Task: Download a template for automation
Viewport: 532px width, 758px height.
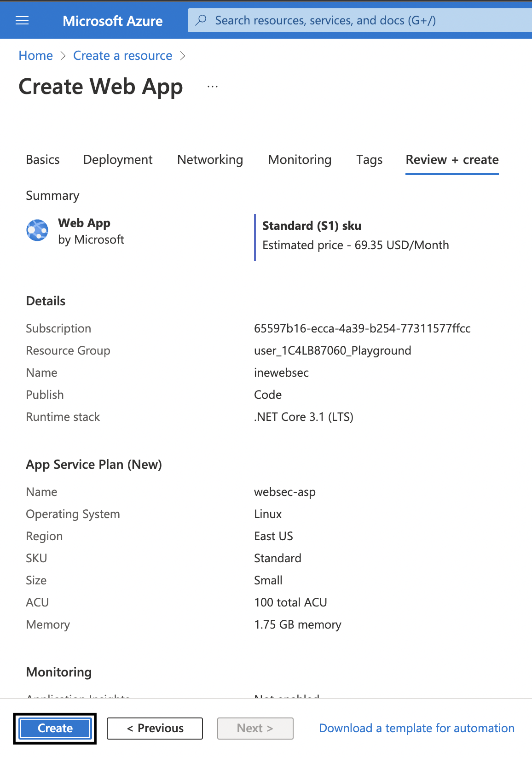Action: [416, 728]
